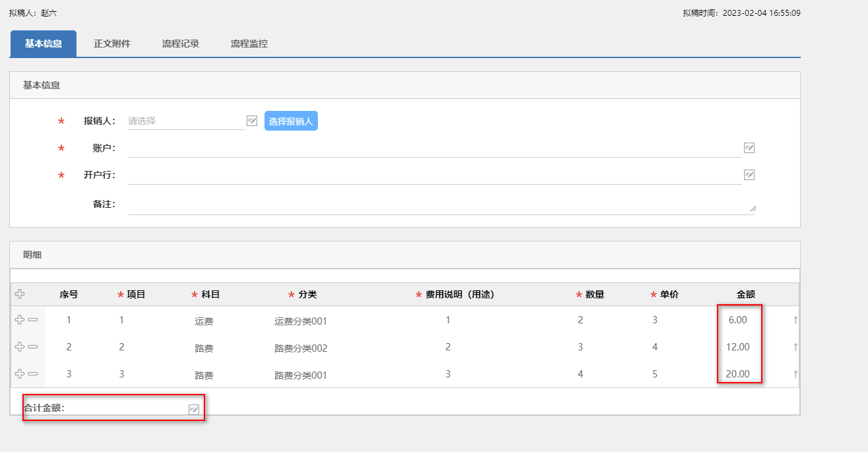Select the 基本信息 tab
Screen dimensions: 868x452
(44, 44)
